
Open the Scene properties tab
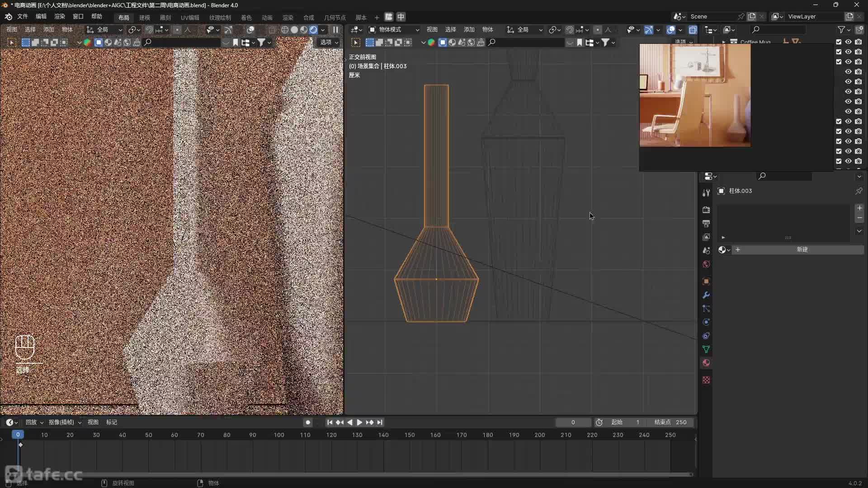click(706, 250)
